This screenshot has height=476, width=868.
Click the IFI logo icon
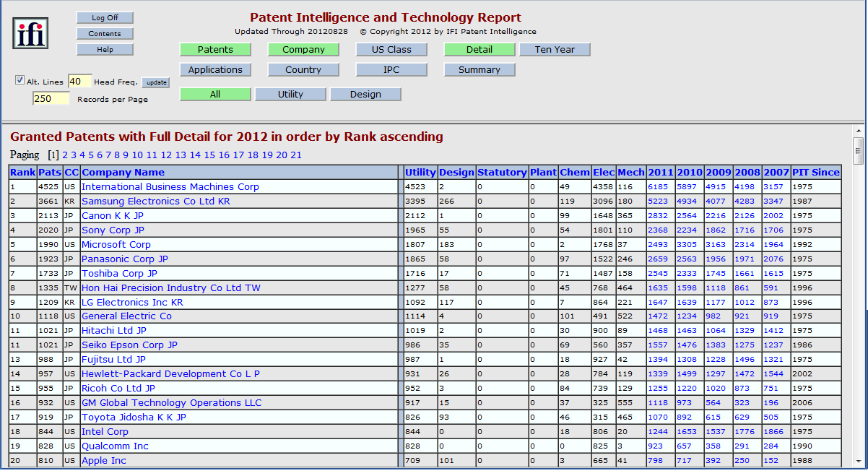30,33
